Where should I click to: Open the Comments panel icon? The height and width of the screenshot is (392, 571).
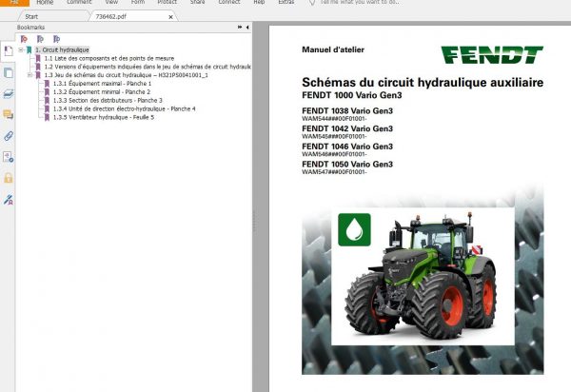[8, 115]
